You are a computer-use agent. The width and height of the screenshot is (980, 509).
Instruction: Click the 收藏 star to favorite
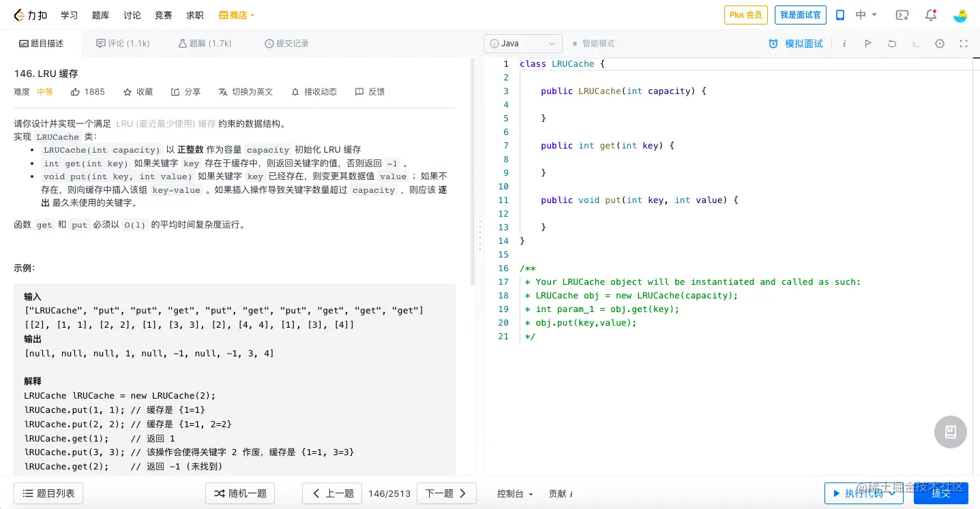tap(138, 91)
